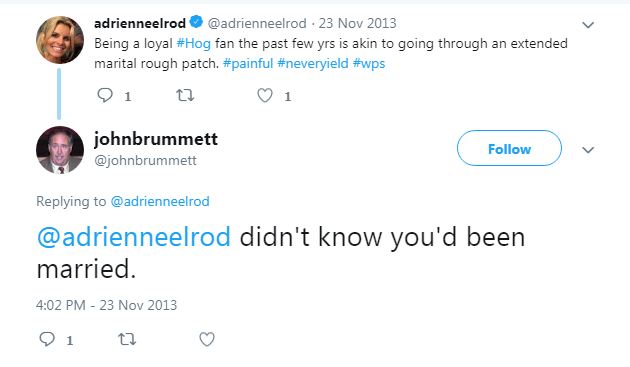The width and height of the screenshot is (630, 367).
Task: Click reply icon under johnbrummett's tweet
Action: [x=47, y=339]
